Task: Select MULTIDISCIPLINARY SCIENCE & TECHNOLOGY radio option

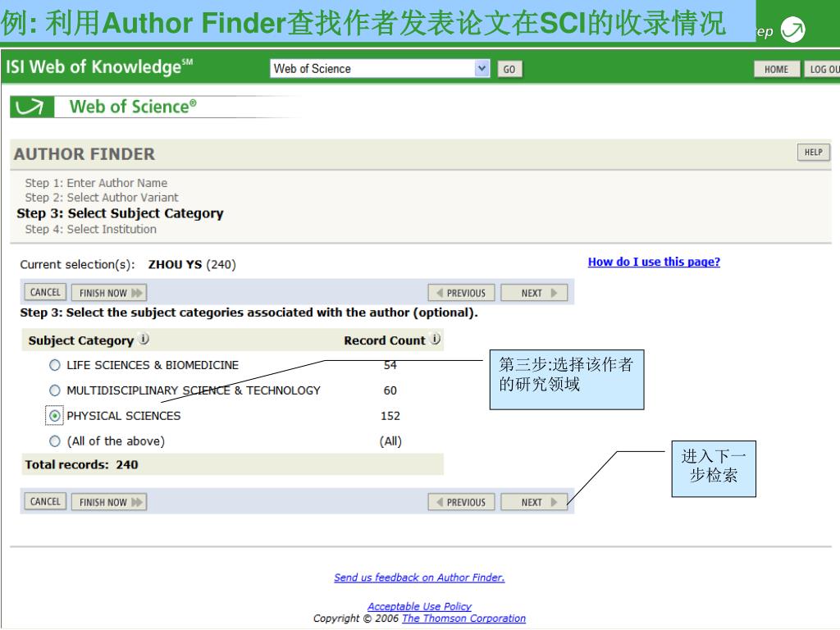Action: click(x=55, y=390)
